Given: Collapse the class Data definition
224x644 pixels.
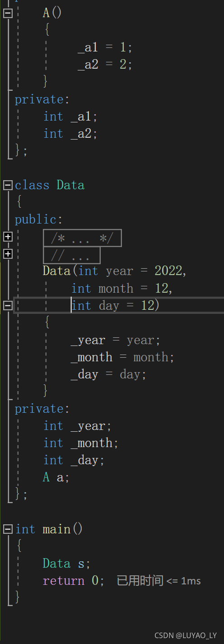Looking at the screenshot, I should tap(7, 185).
